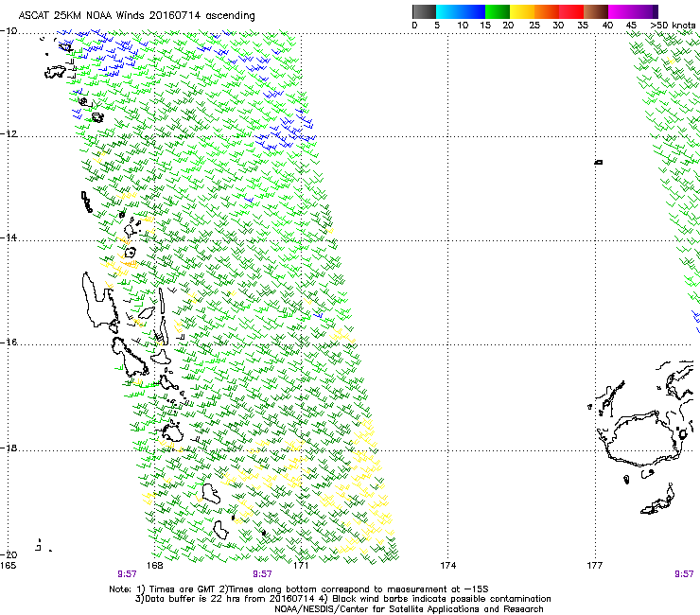The image size is (700, 615).
Task: Click the large island outline west of 168E at 15S
Action: click(x=99, y=300)
